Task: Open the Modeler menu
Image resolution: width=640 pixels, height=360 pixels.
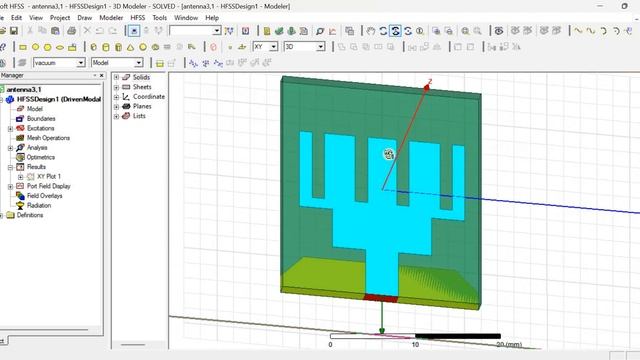Action: point(111,18)
